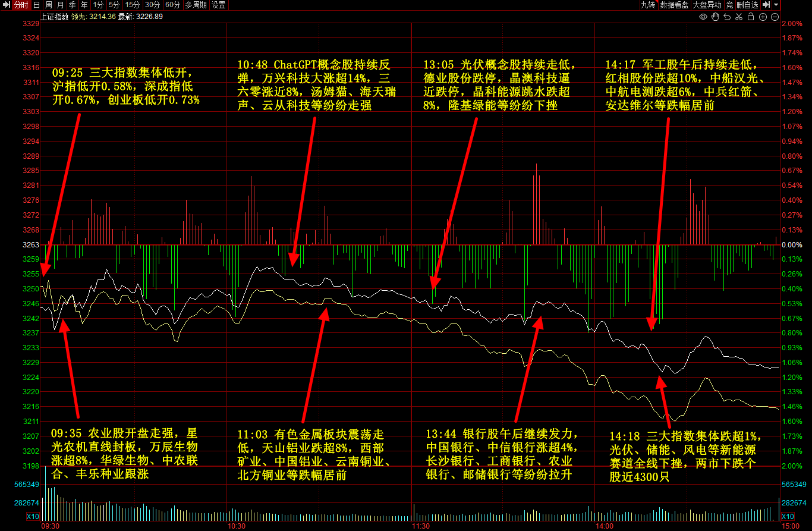Click the eye visibility icon above the chart
Screen dimensions: 812x531
click(703, 17)
